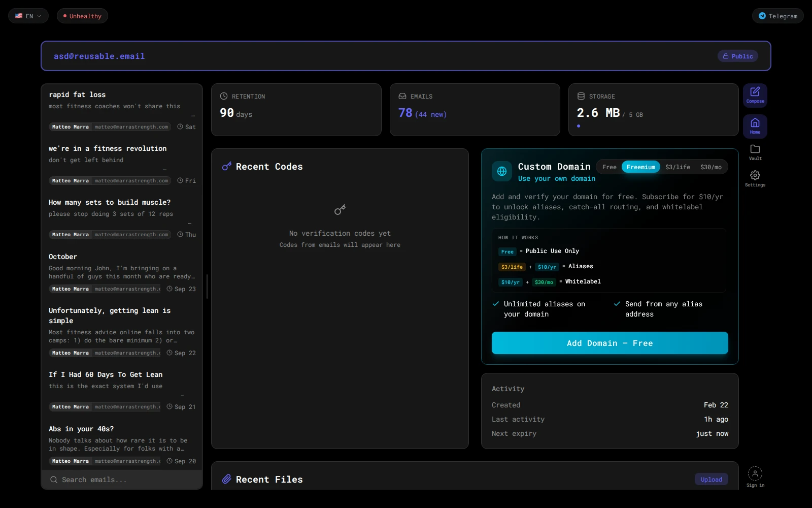The width and height of the screenshot is (812, 508).
Task: Click the 'Last activity' row
Action: pyautogui.click(x=610, y=419)
